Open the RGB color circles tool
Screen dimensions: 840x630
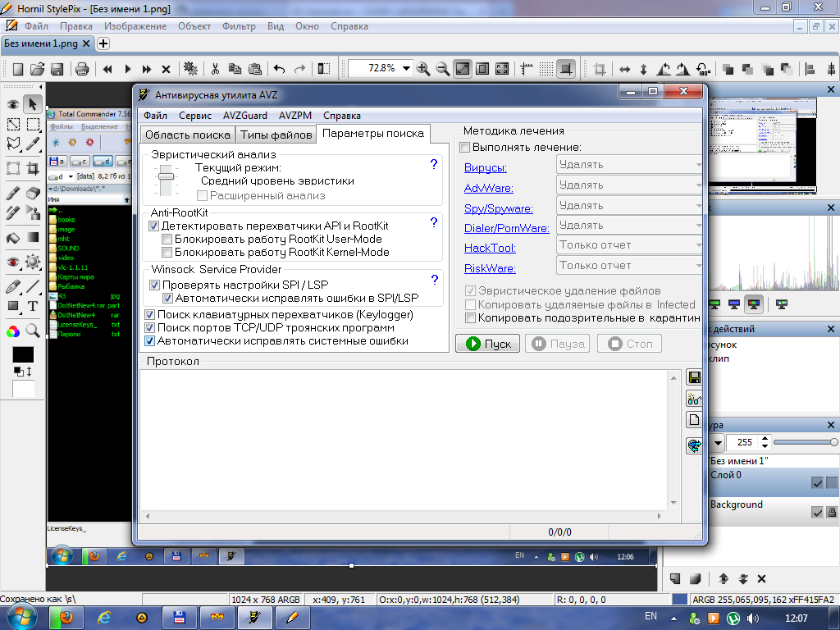tap(13, 331)
